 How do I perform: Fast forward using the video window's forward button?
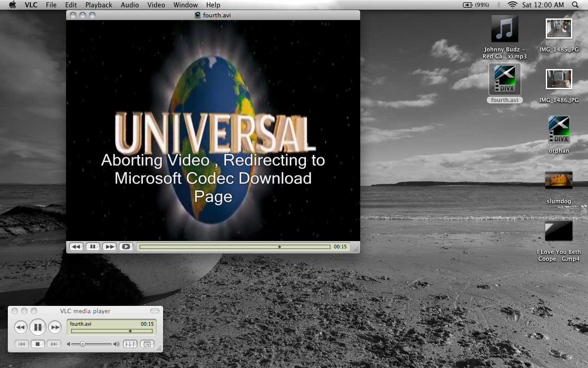click(109, 247)
